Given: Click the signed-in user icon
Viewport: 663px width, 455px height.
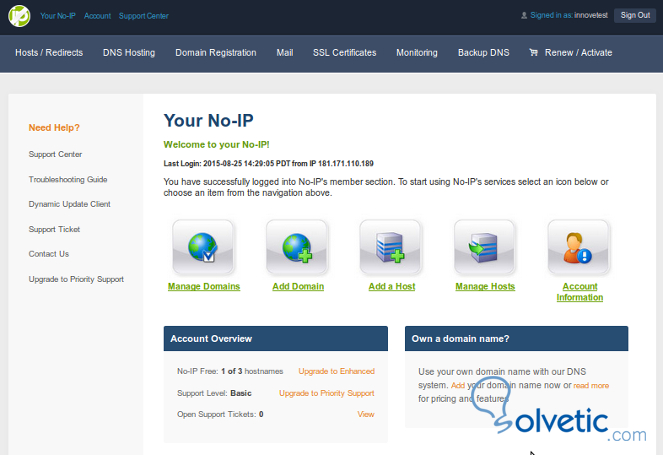Looking at the screenshot, I should pos(524,16).
